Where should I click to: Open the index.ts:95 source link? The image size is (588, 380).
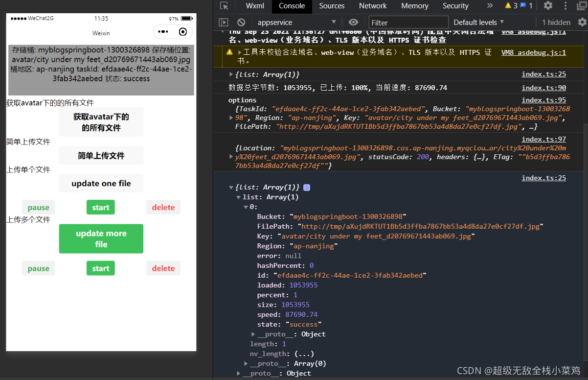(544, 100)
